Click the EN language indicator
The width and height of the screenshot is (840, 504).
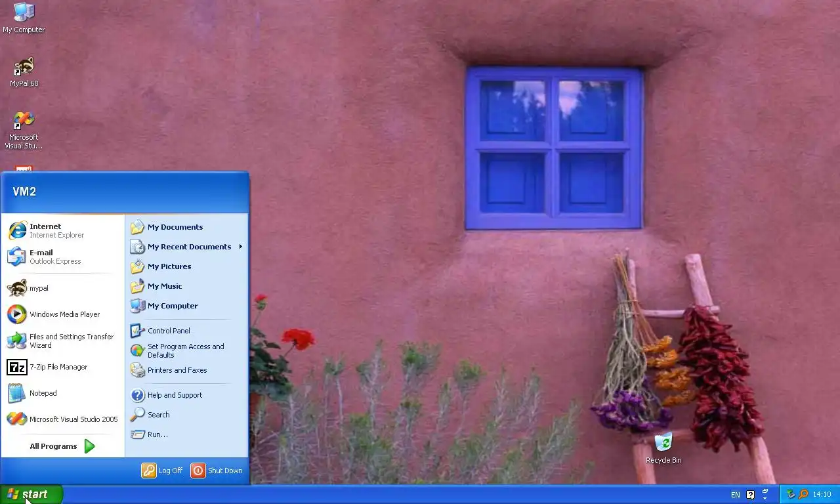736,495
